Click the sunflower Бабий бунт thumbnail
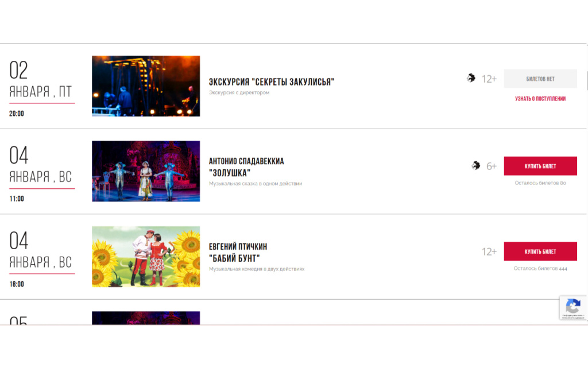The image size is (588, 368). 146,257
